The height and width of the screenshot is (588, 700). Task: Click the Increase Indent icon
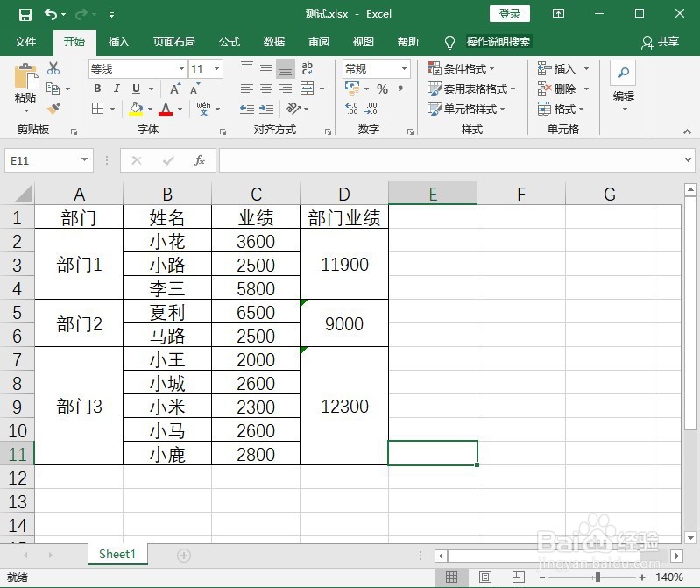(x=266, y=108)
